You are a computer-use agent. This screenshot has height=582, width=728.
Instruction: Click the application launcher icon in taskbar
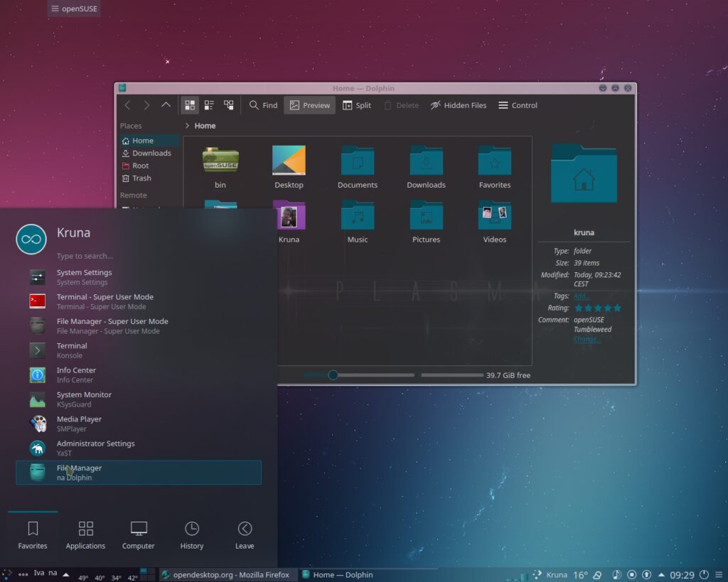[x=6, y=575]
